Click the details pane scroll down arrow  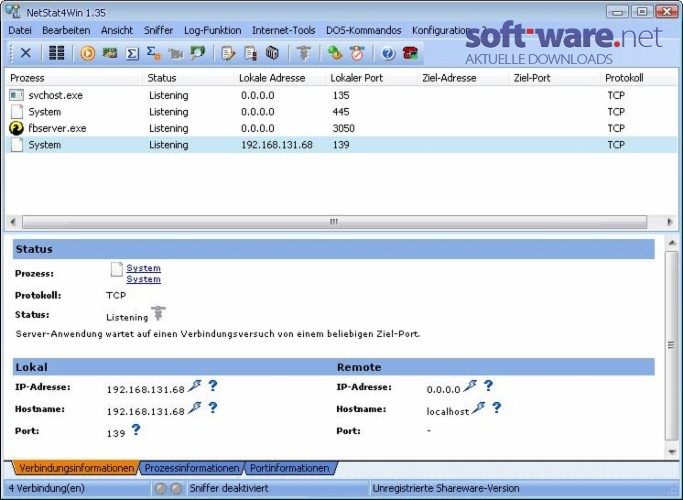(x=672, y=452)
